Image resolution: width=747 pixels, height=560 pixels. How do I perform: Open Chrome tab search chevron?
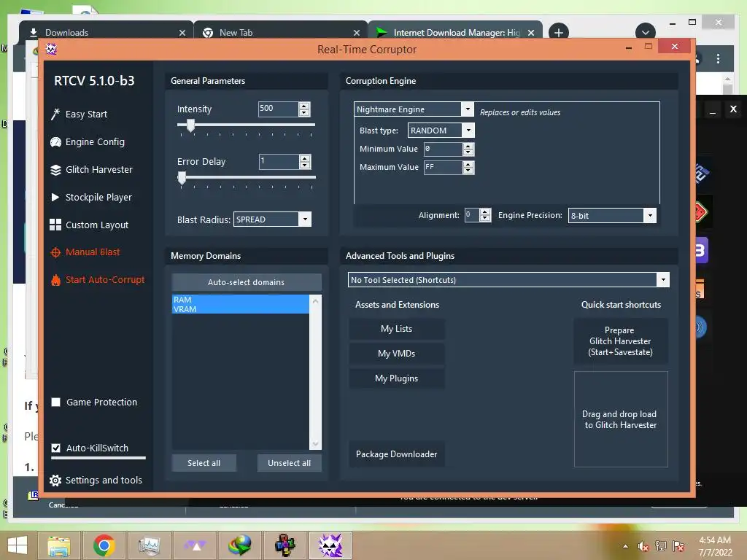pyautogui.click(x=646, y=32)
